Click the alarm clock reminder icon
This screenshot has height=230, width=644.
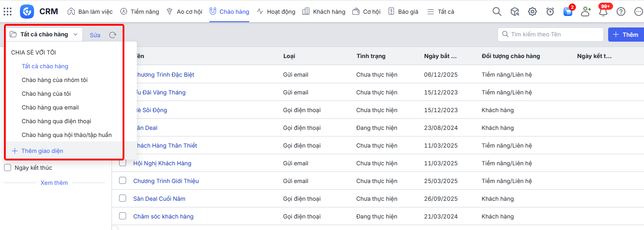(x=550, y=12)
